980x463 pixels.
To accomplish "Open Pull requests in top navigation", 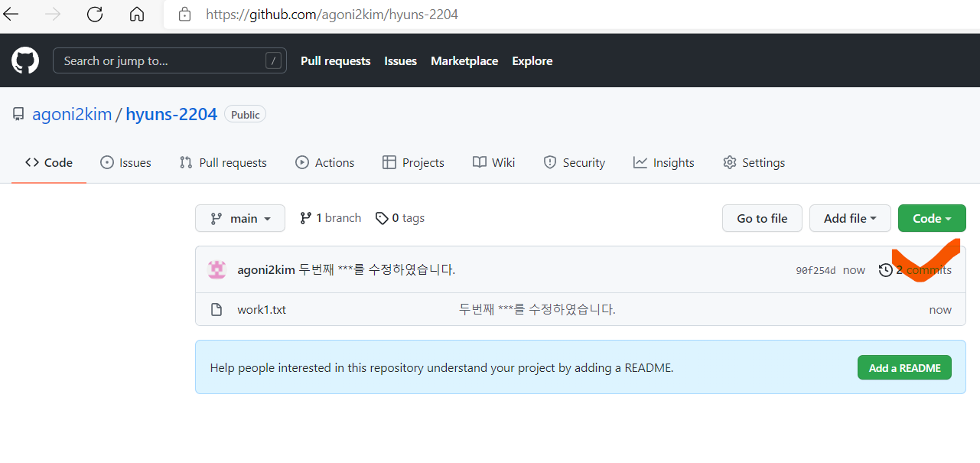I will 335,61.
